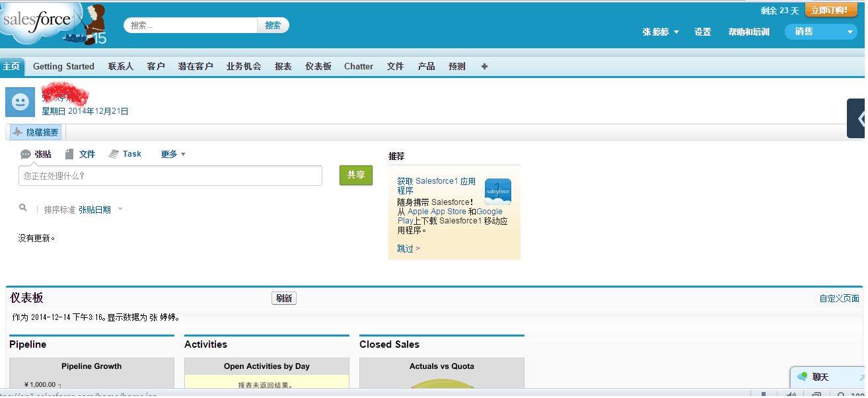Click the 搜索 search button
The height and width of the screenshot is (398, 868).
tap(273, 25)
